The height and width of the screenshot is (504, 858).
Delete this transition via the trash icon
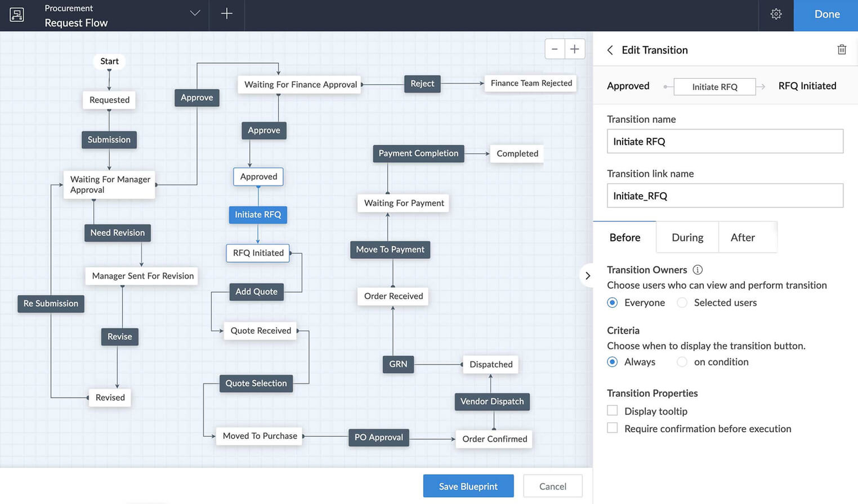(x=842, y=50)
